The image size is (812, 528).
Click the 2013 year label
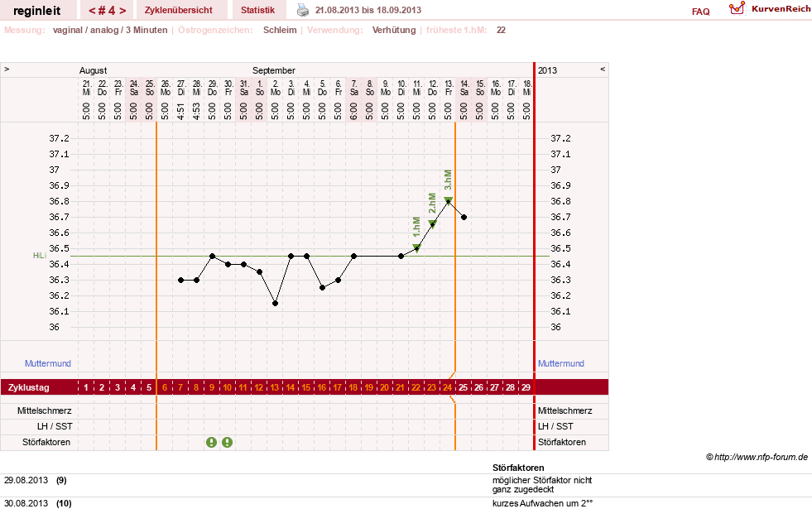[547, 70]
